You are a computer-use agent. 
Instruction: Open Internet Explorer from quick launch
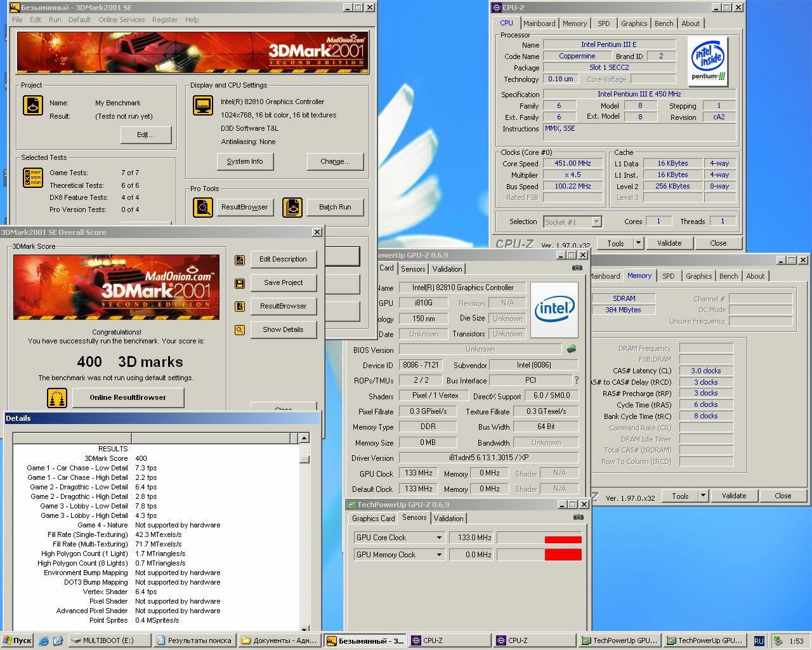point(44,640)
